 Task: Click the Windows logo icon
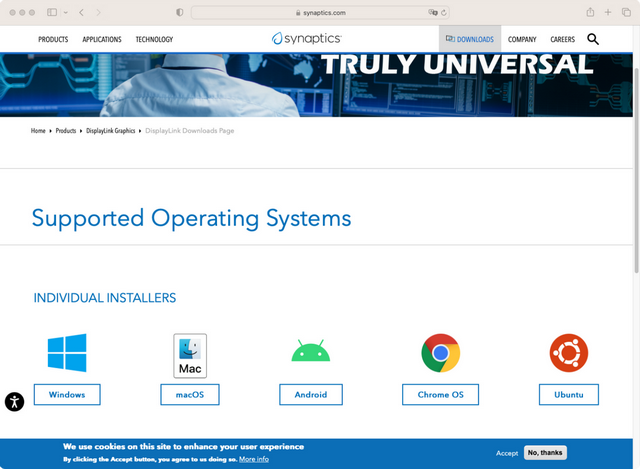(x=67, y=353)
